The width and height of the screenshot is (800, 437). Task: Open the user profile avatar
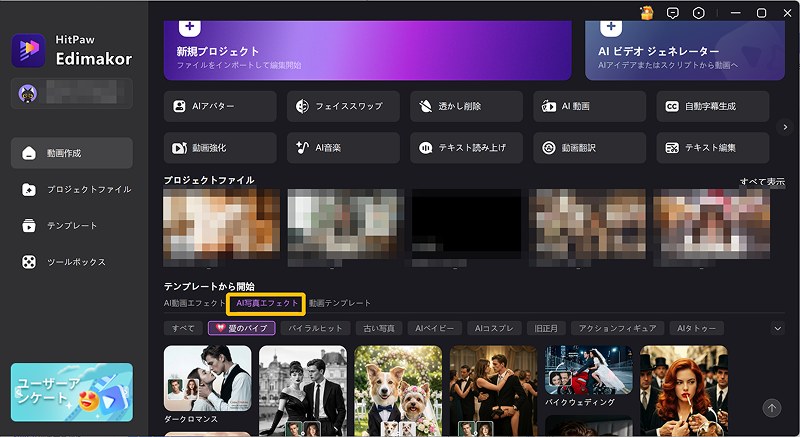point(28,94)
